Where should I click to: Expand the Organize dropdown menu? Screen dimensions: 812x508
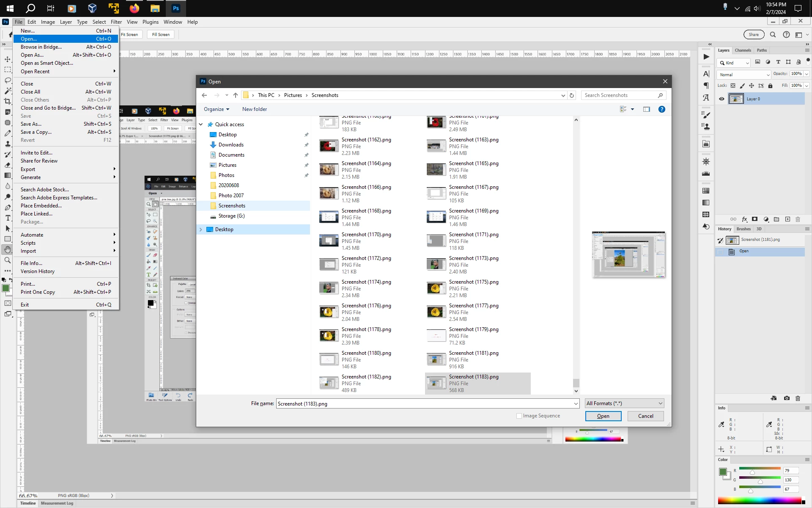click(216, 109)
